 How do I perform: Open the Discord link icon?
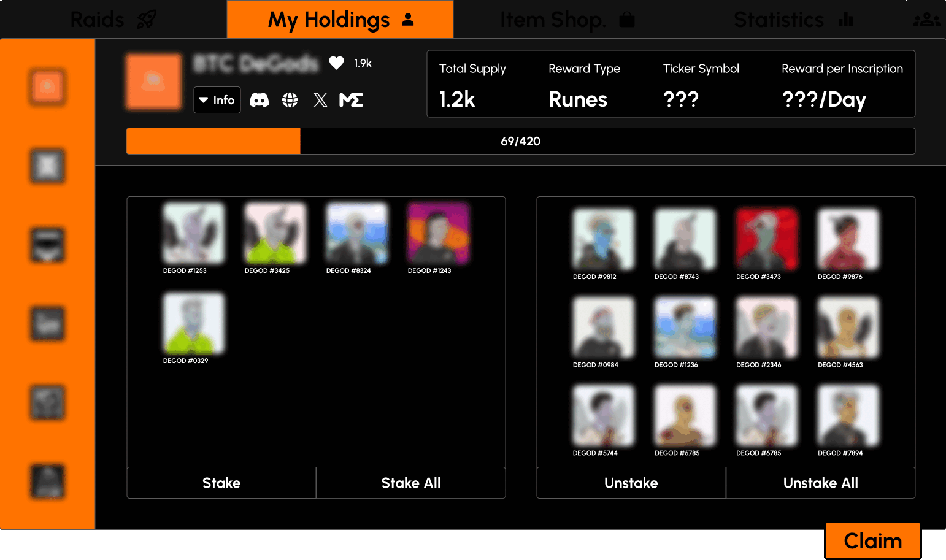pos(259,100)
